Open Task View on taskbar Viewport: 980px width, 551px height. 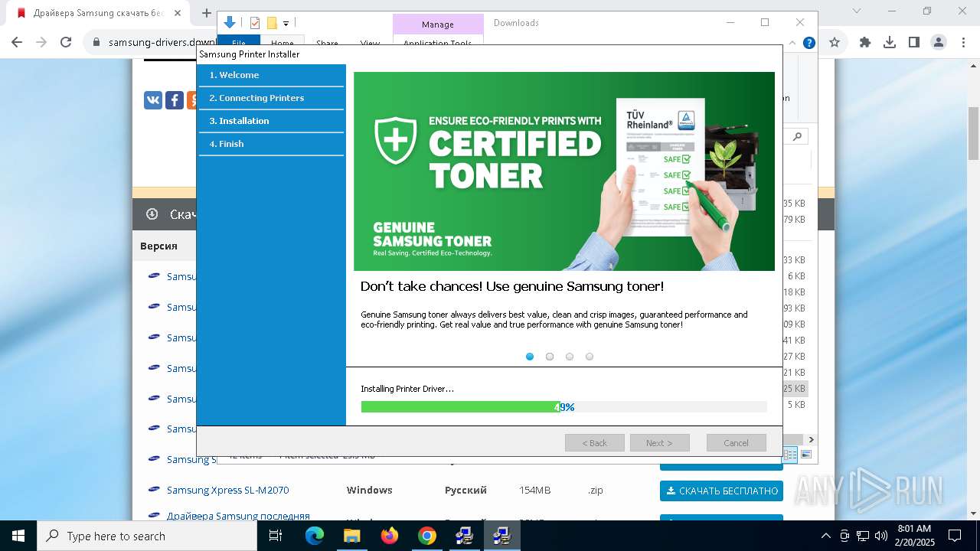click(276, 536)
